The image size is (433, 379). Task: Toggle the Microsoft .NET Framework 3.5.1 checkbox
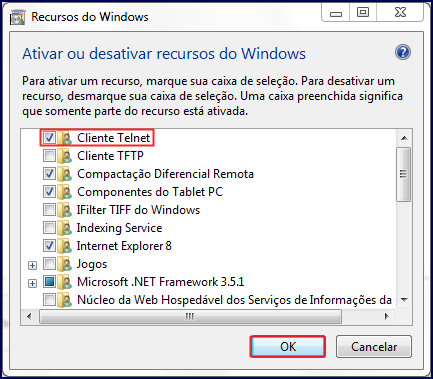click(x=49, y=281)
